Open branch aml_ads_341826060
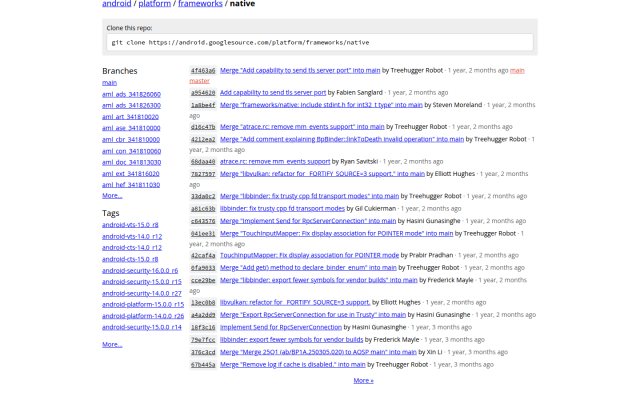Screen dimensions: 640x400 pyautogui.click(x=131, y=94)
